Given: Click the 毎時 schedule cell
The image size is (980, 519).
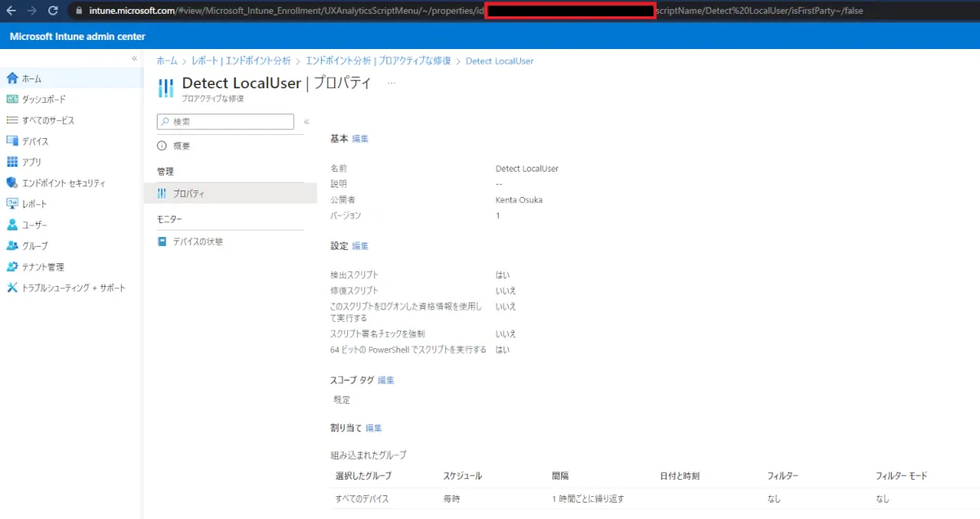Looking at the screenshot, I should [452, 499].
